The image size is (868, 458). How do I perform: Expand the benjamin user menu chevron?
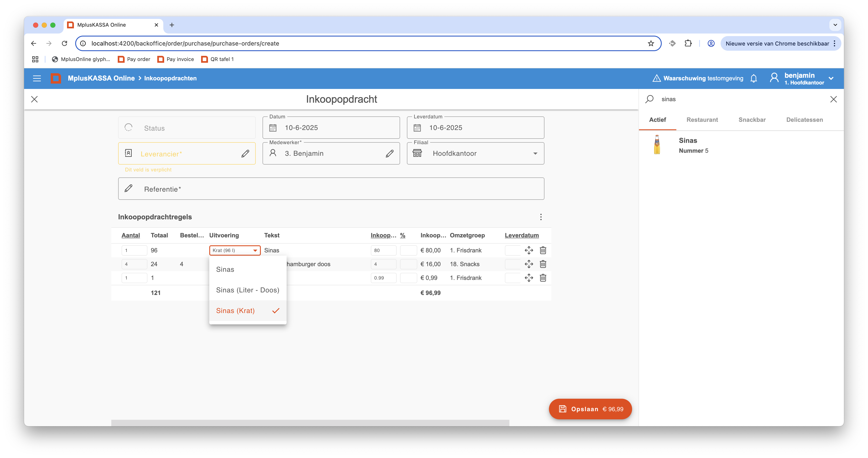pyautogui.click(x=831, y=78)
